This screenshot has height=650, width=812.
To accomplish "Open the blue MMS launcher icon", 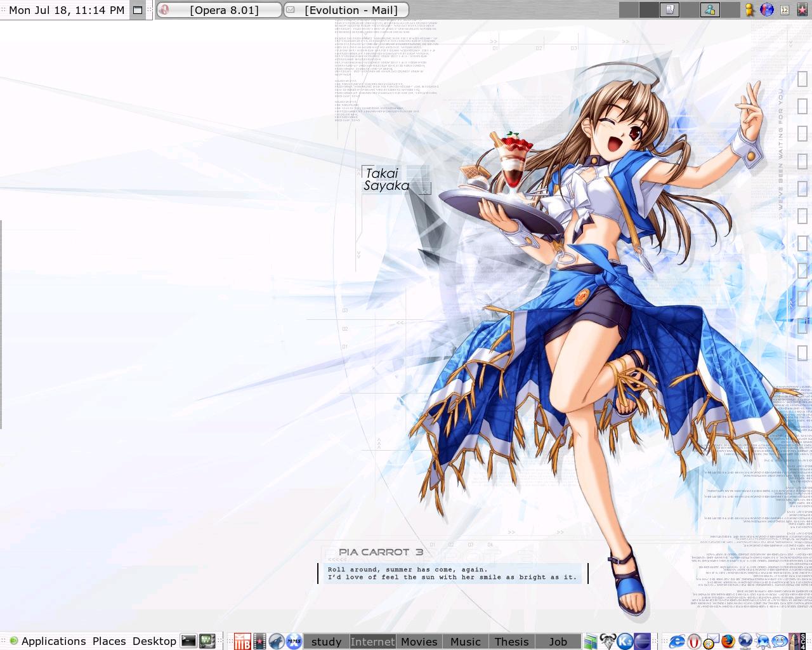I will pos(294,642).
